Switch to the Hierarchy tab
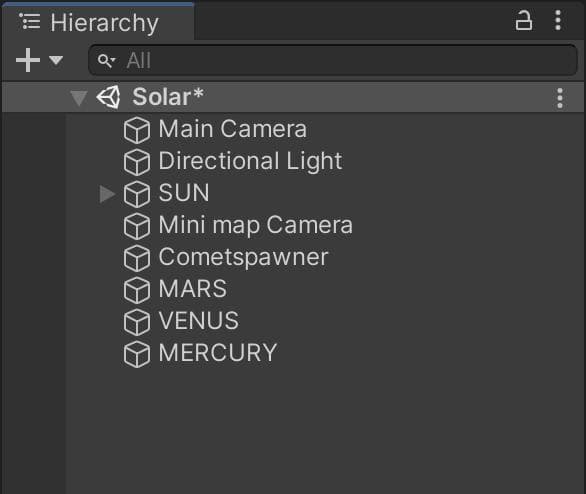Image resolution: width=586 pixels, height=494 pixels. (98, 21)
